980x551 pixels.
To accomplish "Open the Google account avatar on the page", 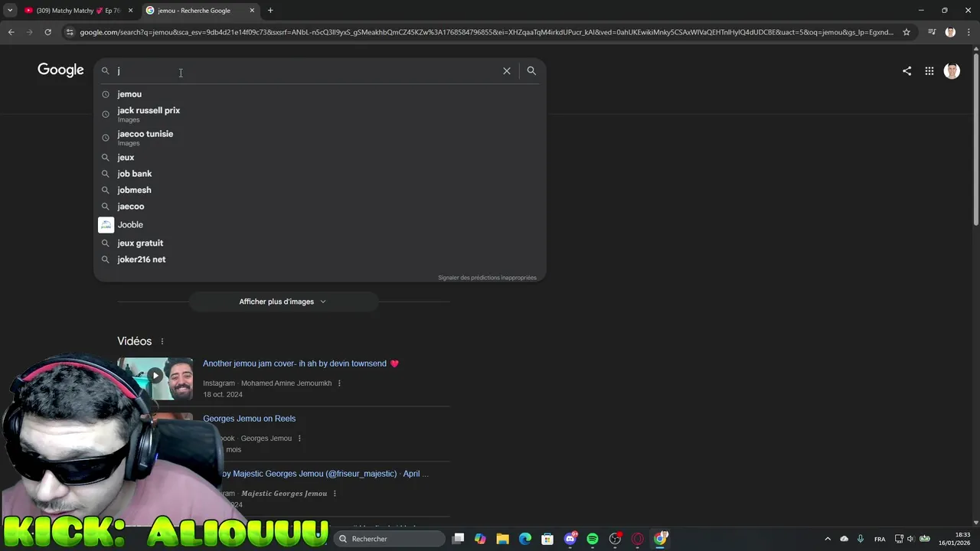I will coord(952,71).
